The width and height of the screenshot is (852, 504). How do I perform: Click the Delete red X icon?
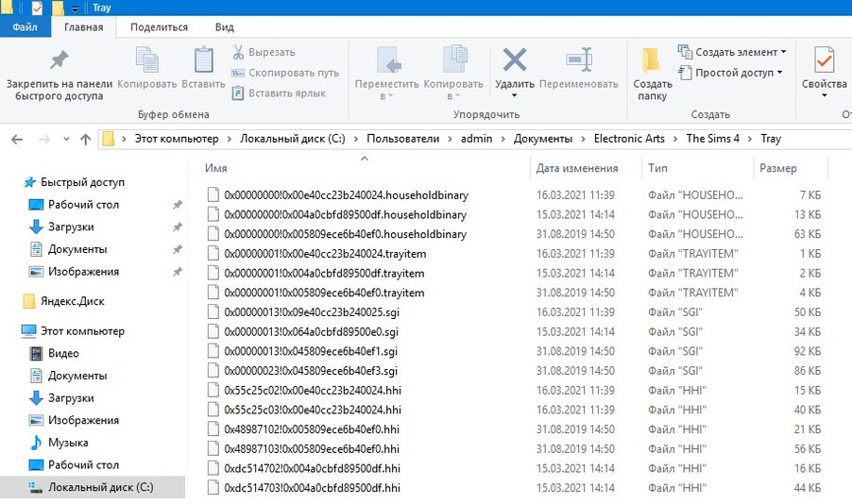(x=514, y=62)
